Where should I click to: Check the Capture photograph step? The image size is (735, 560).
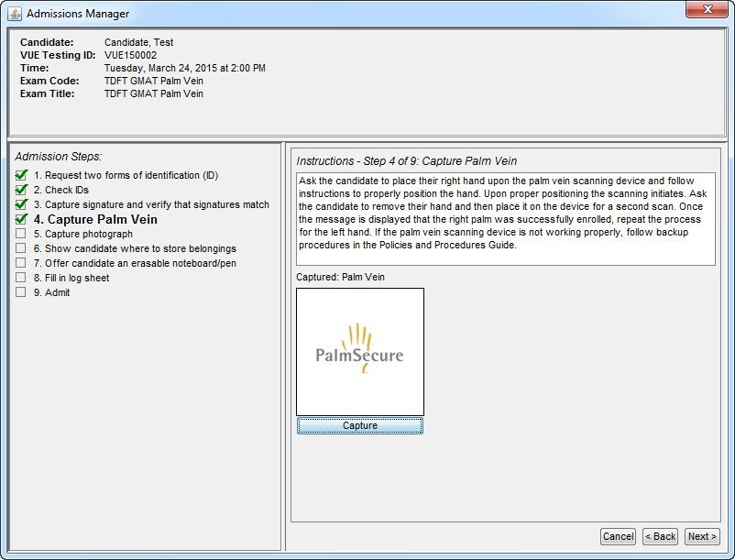21,234
